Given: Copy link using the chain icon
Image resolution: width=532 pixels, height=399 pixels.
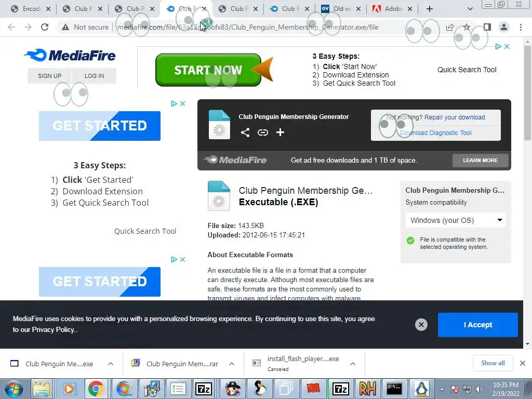Looking at the screenshot, I should tap(262, 132).
